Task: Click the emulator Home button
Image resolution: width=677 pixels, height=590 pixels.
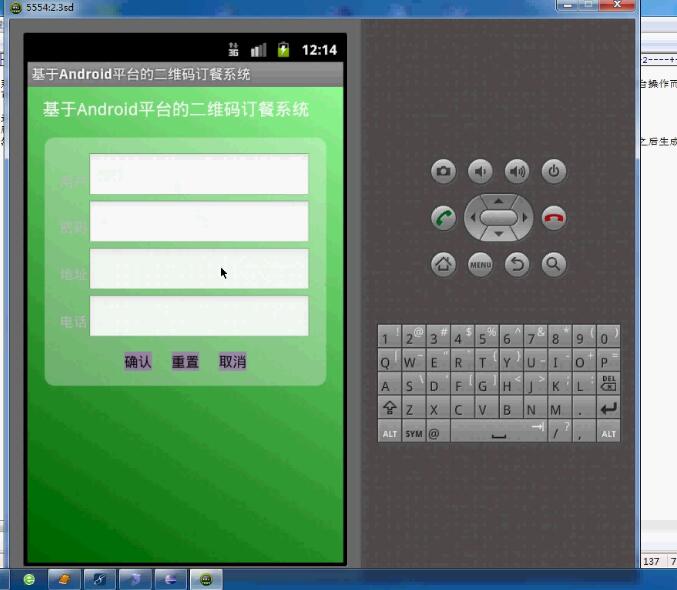Action: pyautogui.click(x=443, y=263)
